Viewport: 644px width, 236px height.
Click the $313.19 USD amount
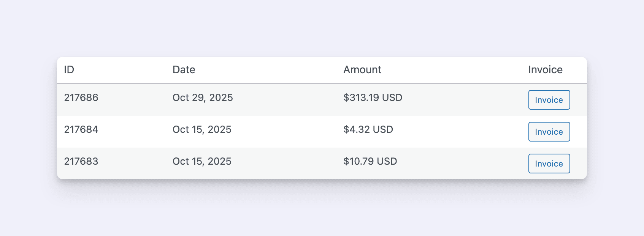(373, 98)
